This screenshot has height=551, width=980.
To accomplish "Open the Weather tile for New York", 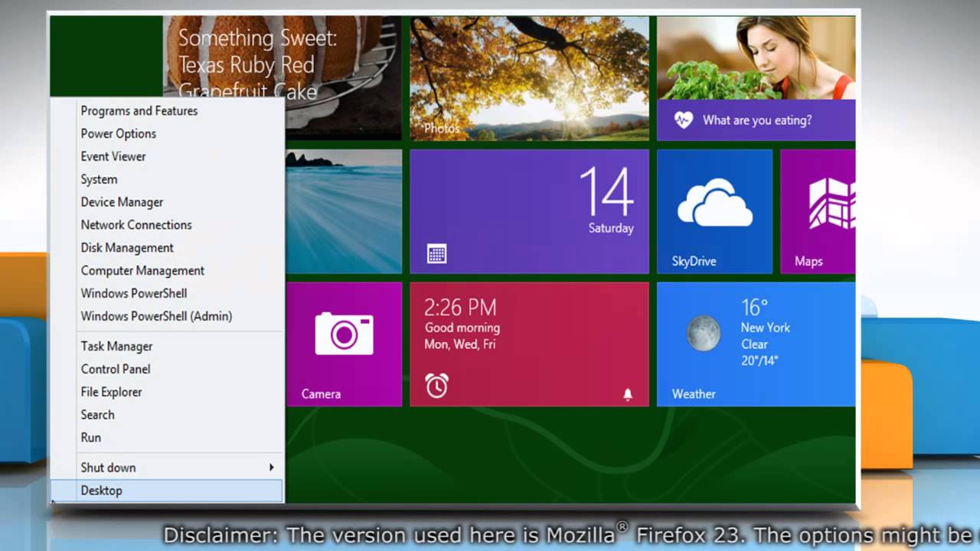I will click(756, 344).
